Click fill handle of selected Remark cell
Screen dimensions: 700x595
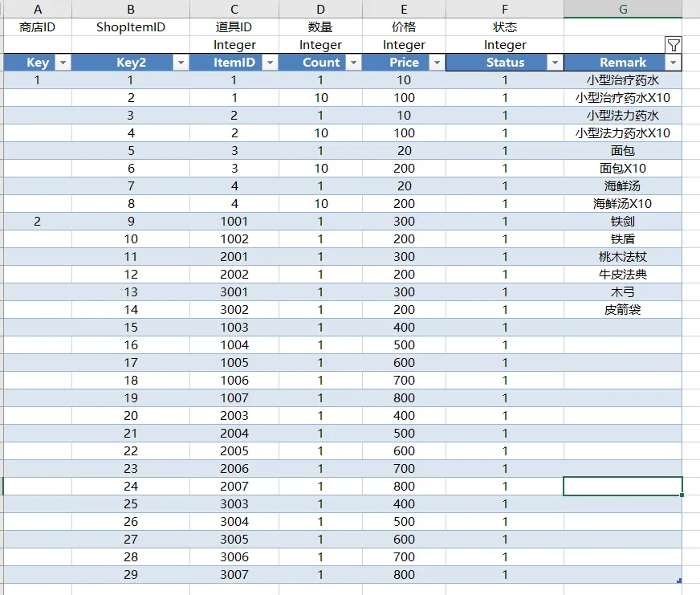[x=682, y=495]
